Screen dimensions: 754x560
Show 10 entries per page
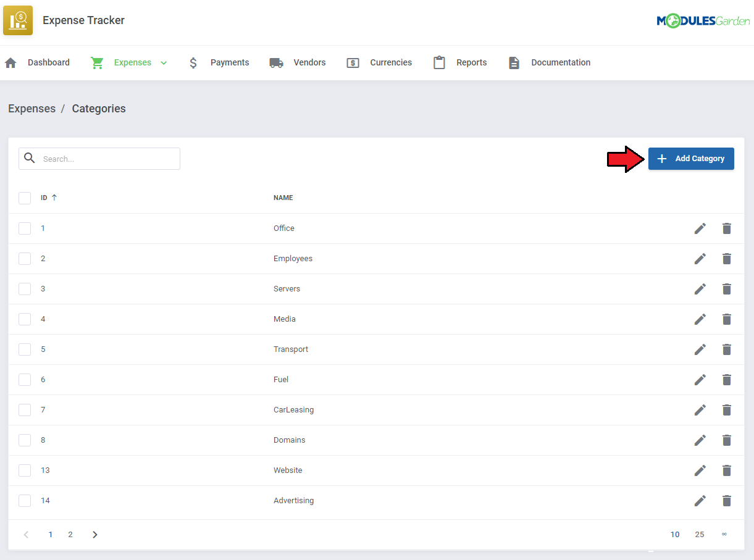pos(675,535)
